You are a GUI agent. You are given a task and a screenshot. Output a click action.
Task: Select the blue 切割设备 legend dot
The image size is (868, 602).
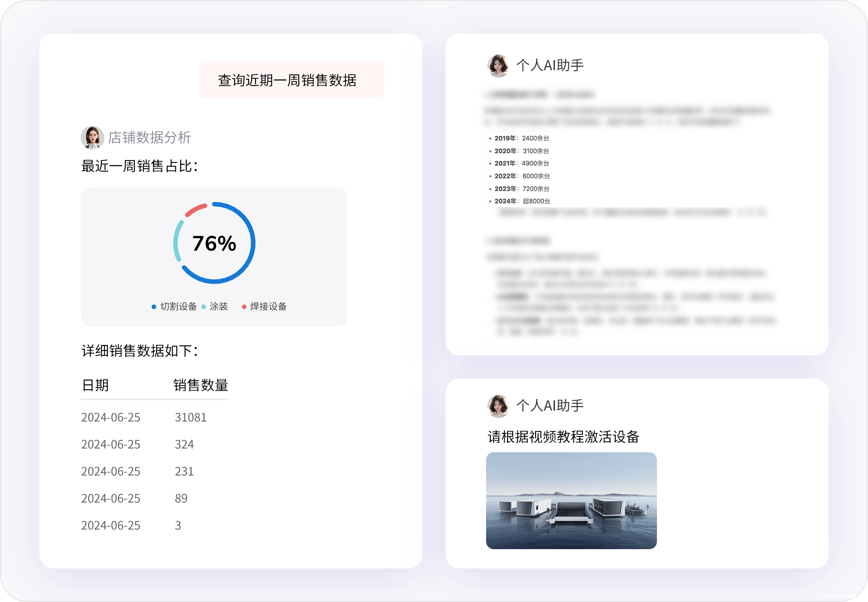(x=154, y=306)
